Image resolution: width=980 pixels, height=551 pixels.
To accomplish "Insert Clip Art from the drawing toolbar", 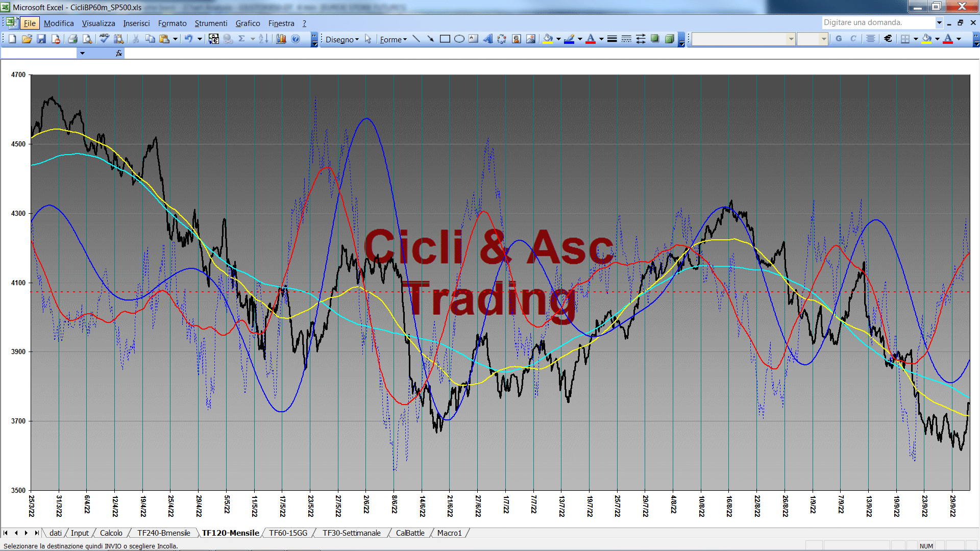I will [517, 39].
